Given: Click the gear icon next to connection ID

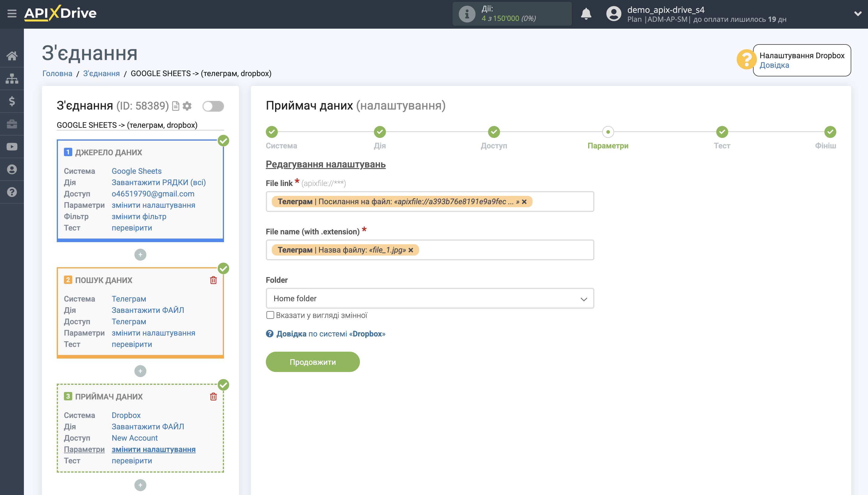Looking at the screenshot, I should (x=187, y=106).
